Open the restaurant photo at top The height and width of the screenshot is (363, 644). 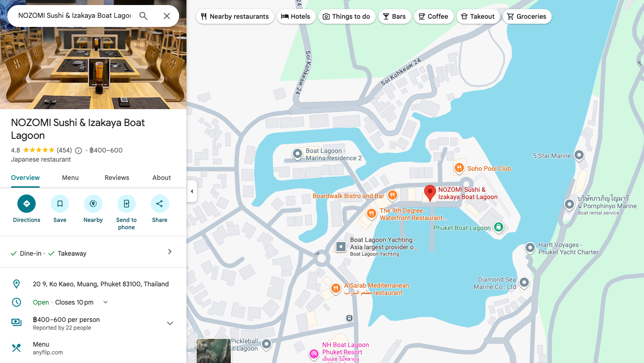pyautogui.click(x=93, y=68)
